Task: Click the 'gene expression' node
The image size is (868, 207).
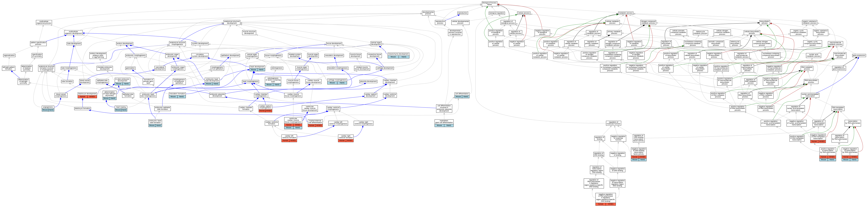Action: [x=859, y=56]
